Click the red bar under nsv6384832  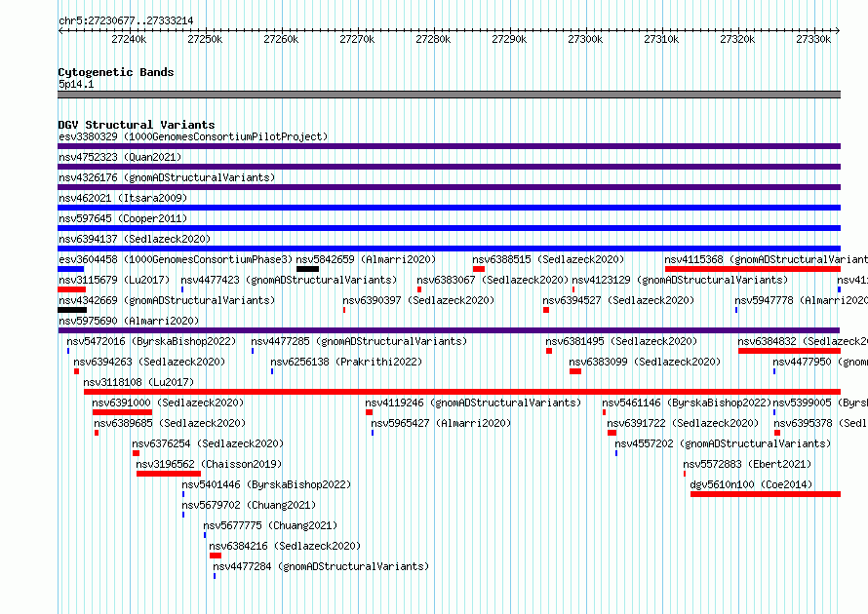click(x=789, y=351)
